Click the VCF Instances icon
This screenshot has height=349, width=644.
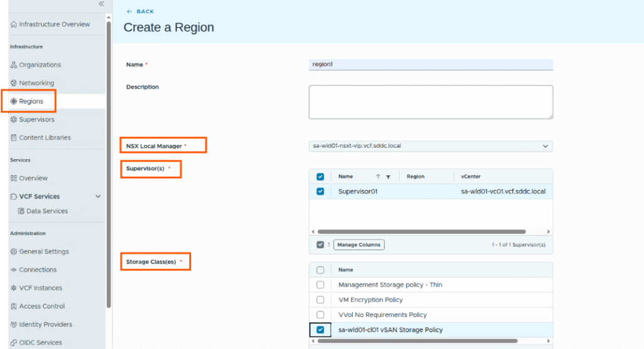[x=14, y=288]
